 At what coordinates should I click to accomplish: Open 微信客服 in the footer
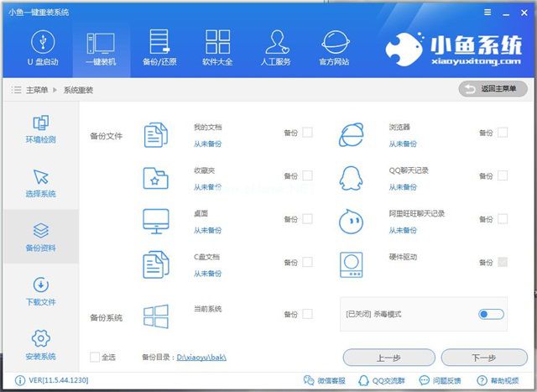(x=325, y=380)
